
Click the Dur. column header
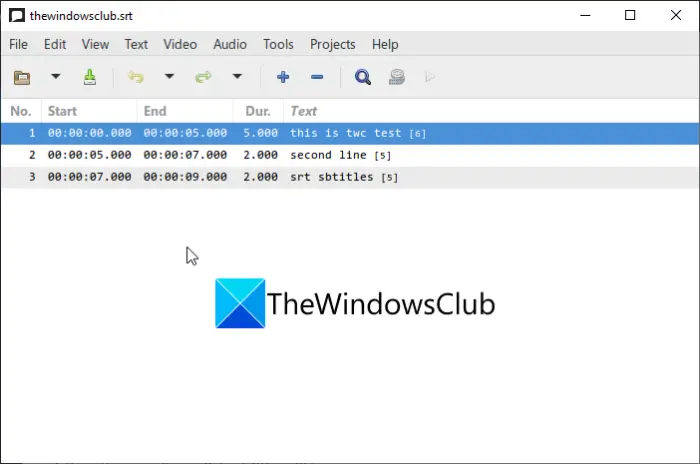click(x=258, y=111)
